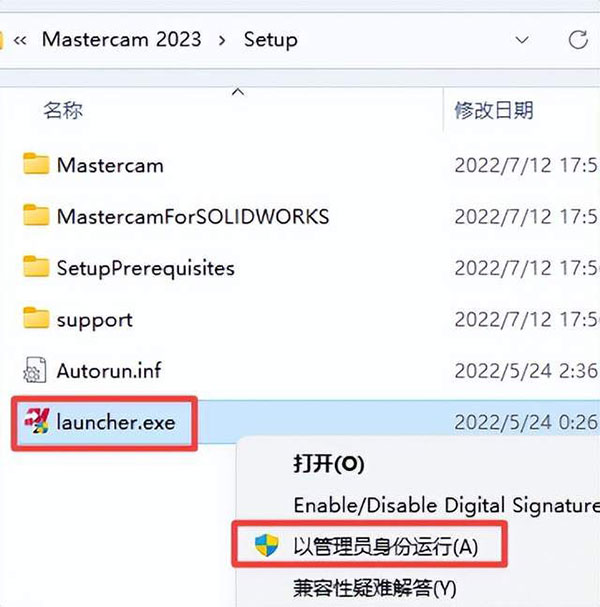Select the SetupPrerequisites folder icon
This screenshot has height=607, width=600.
pos(36,267)
